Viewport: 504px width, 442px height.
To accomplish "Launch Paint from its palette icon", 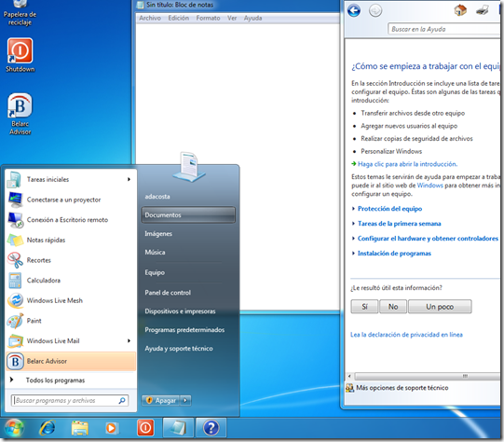I will click(x=15, y=321).
